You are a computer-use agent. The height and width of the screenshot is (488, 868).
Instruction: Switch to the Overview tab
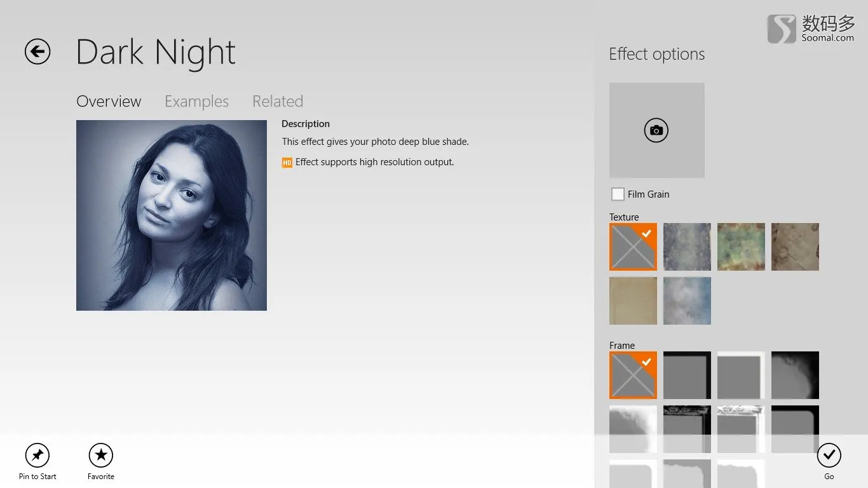(x=109, y=102)
